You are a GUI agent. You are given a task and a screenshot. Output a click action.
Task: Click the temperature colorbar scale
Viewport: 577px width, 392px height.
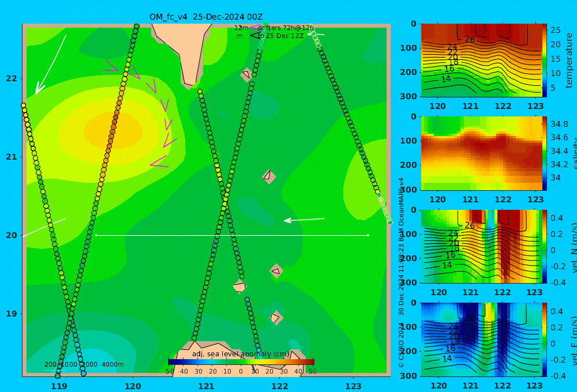tap(544, 61)
